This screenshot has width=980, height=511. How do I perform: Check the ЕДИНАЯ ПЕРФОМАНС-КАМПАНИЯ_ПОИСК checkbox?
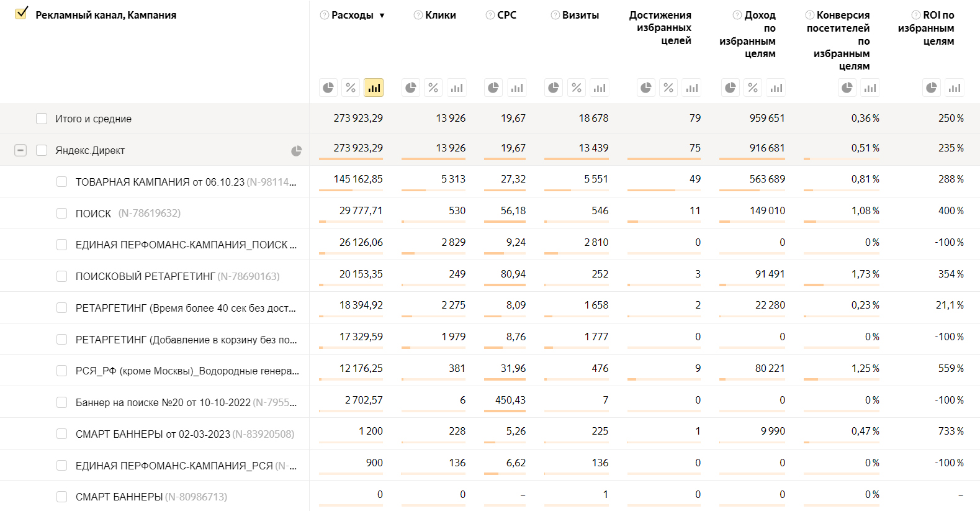(61, 245)
